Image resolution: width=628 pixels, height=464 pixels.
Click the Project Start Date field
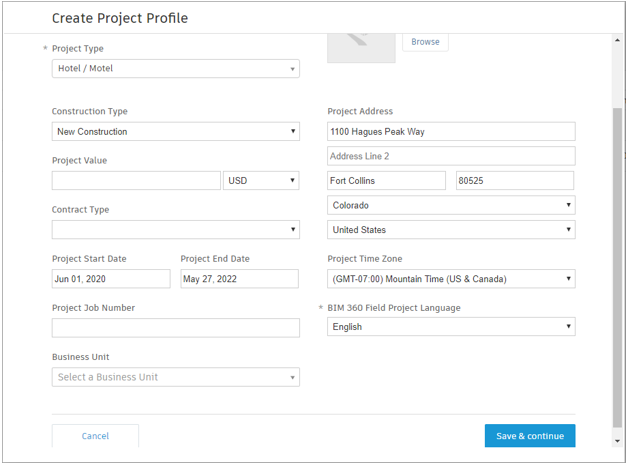pos(111,279)
